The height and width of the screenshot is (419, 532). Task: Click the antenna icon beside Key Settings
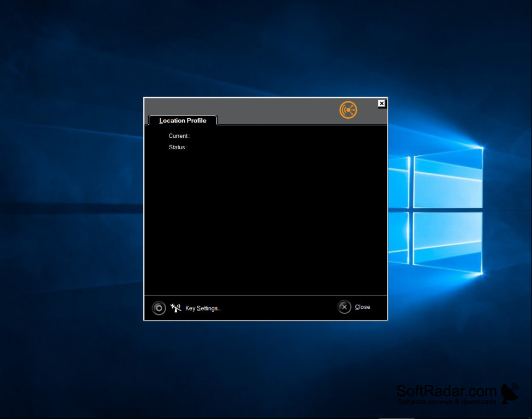pyautogui.click(x=176, y=308)
